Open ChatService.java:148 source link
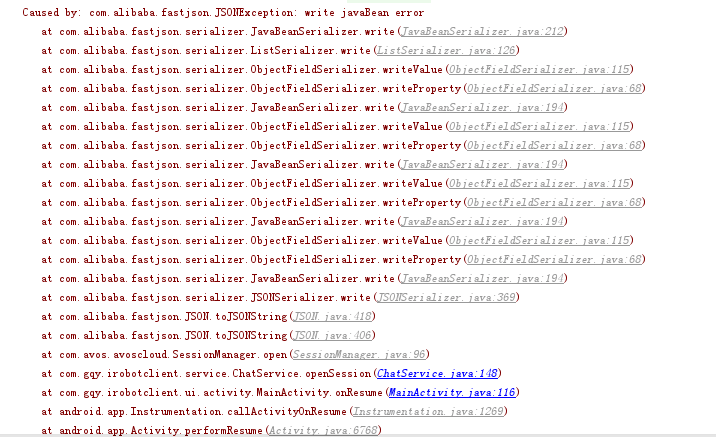The height and width of the screenshot is (437, 716). coord(437,374)
